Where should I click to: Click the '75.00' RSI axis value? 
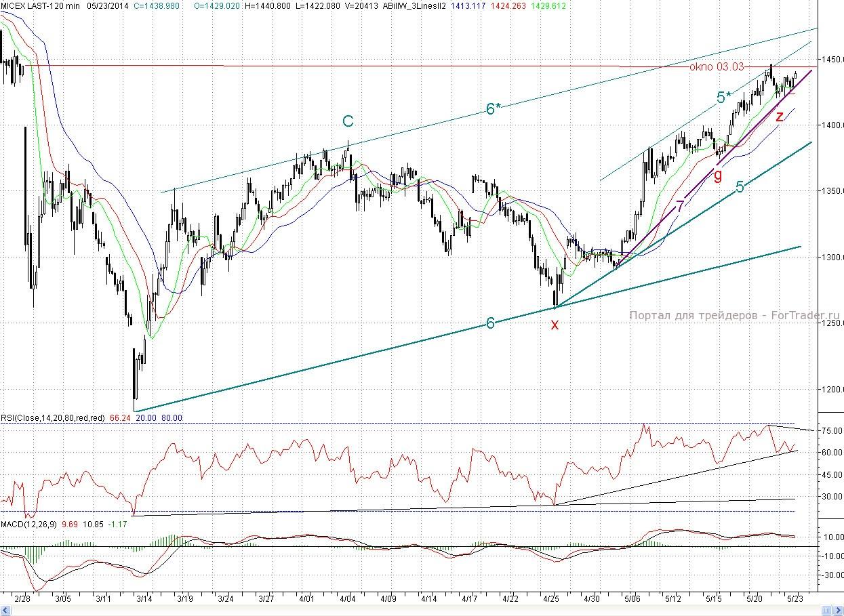coord(832,431)
